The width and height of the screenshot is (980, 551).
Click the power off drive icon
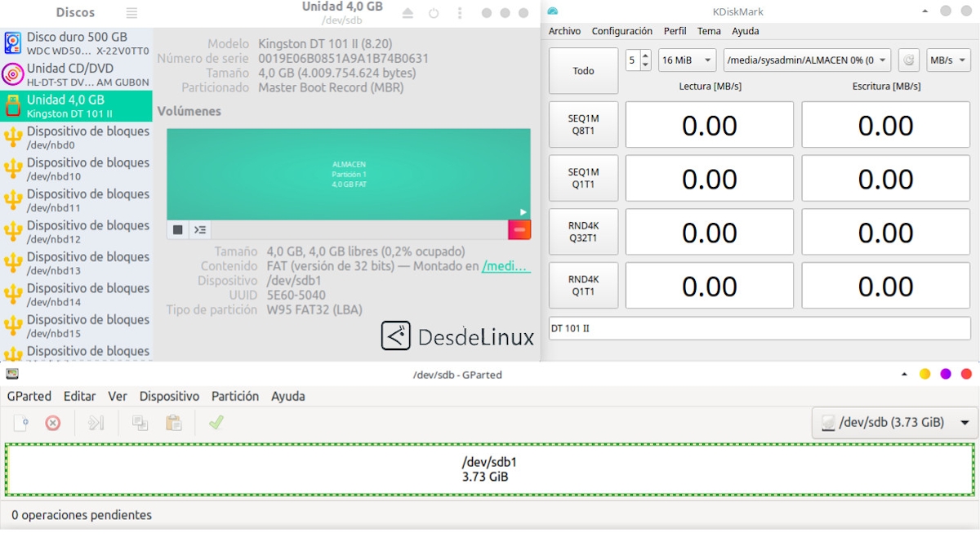pyautogui.click(x=434, y=13)
